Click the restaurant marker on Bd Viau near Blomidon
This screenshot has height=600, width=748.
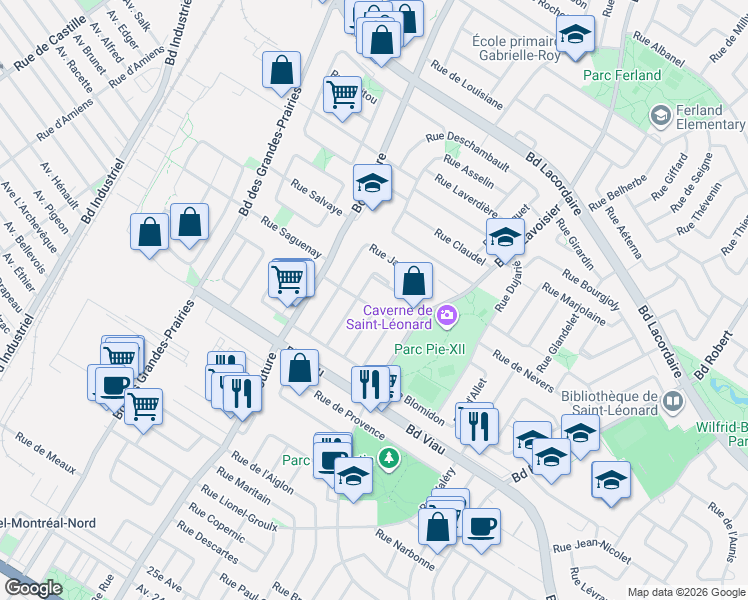[x=370, y=385]
